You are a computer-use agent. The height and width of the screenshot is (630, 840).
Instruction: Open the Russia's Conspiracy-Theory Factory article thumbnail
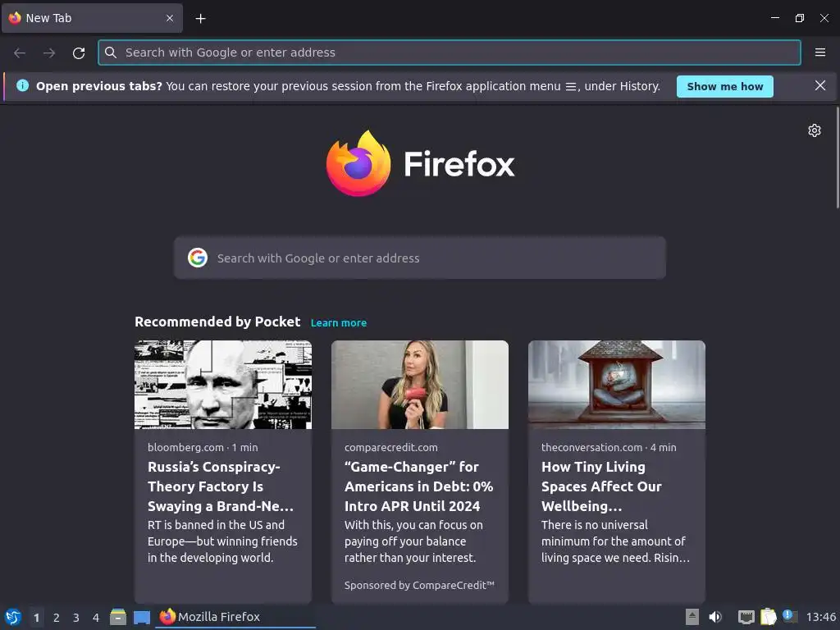point(223,385)
